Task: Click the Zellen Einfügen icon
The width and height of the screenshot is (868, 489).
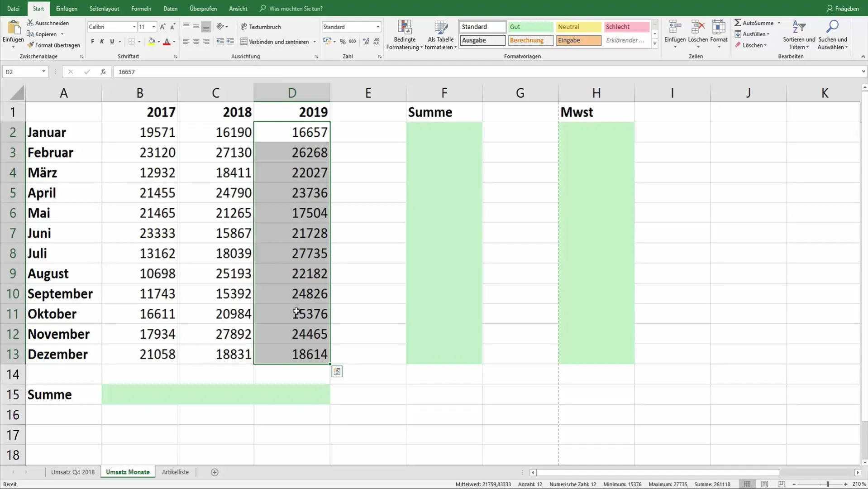Action: 675,27
